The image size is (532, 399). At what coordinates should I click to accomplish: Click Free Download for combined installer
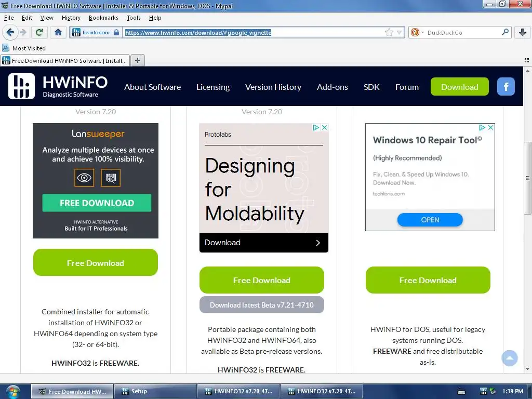pos(96,262)
